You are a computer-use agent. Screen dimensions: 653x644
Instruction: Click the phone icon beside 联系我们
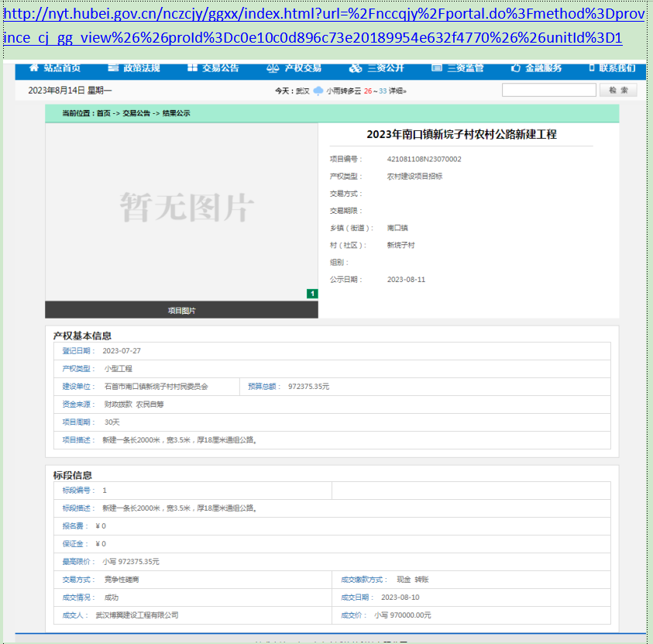click(592, 69)
